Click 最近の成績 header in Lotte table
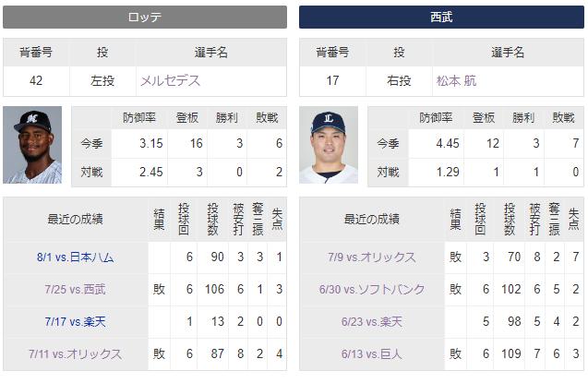588x383 pixels. coord(76,219)
